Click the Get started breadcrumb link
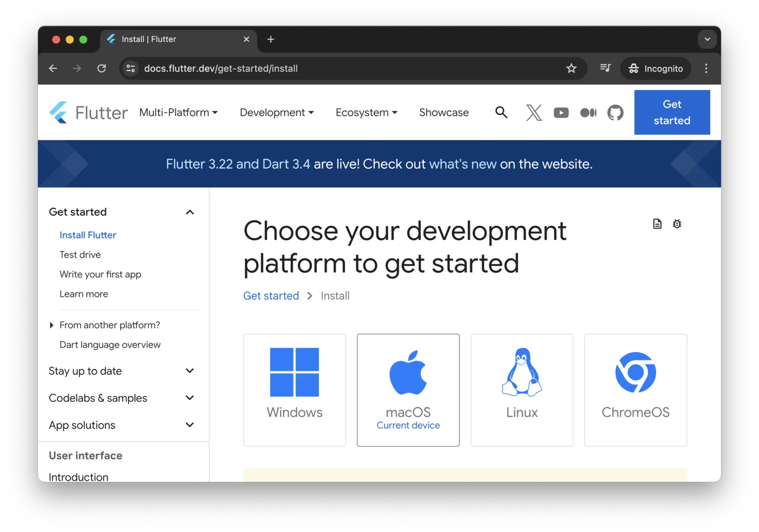Screen dimensions: 759x532 pyautogui.click(x=271, y=296)
